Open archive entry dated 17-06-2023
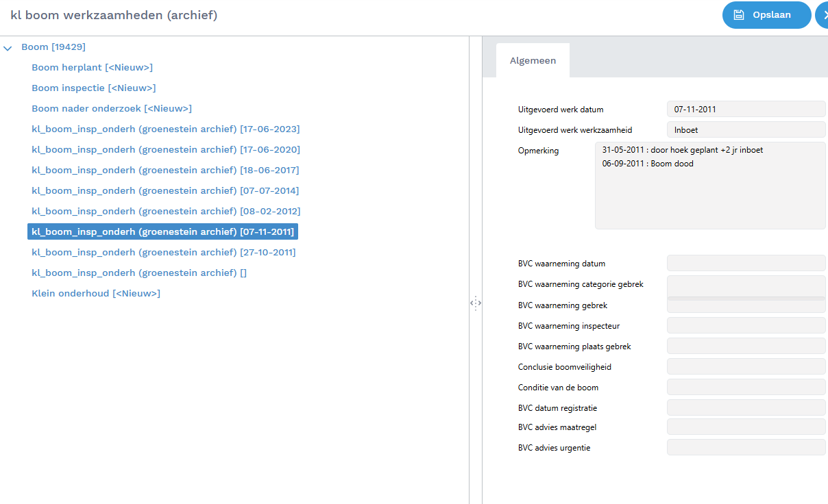This screenshot has width=828, height=504. click(165, 129)
